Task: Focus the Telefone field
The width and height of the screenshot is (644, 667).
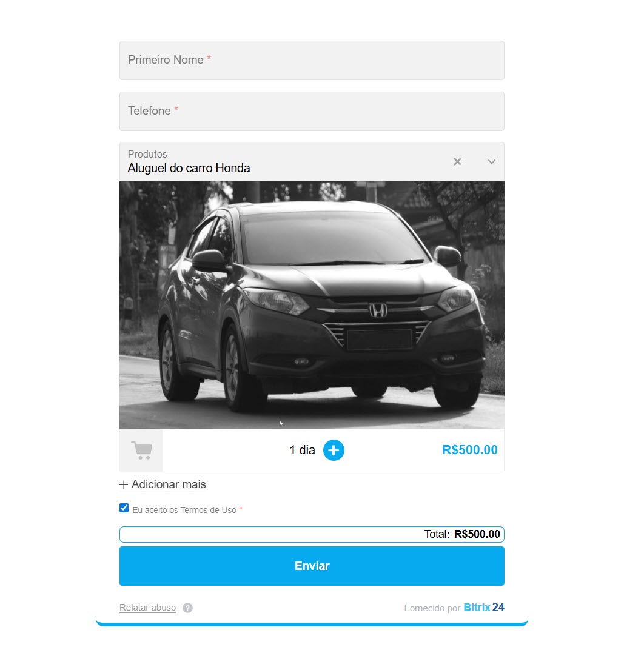Action: (x=312, y=111)
